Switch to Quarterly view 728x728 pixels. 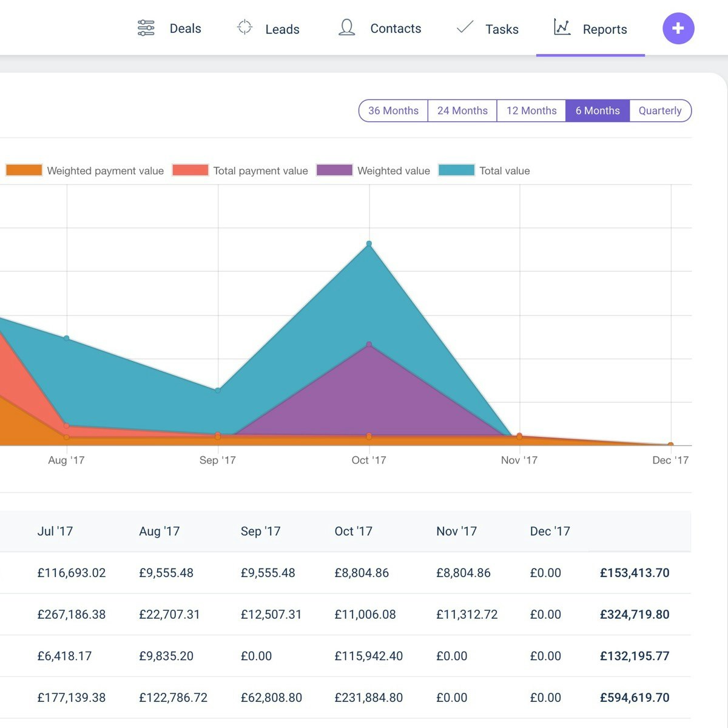(660, 110)
